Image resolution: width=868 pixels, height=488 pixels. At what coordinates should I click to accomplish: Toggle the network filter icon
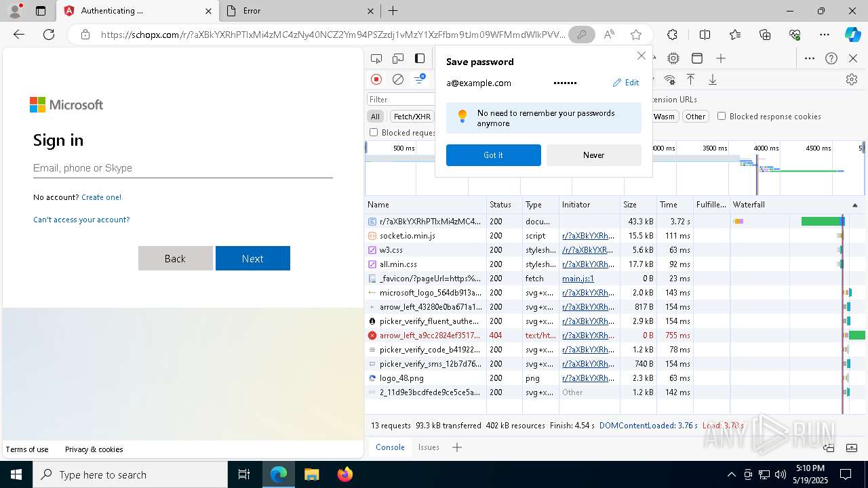click(x=420, y=79)
